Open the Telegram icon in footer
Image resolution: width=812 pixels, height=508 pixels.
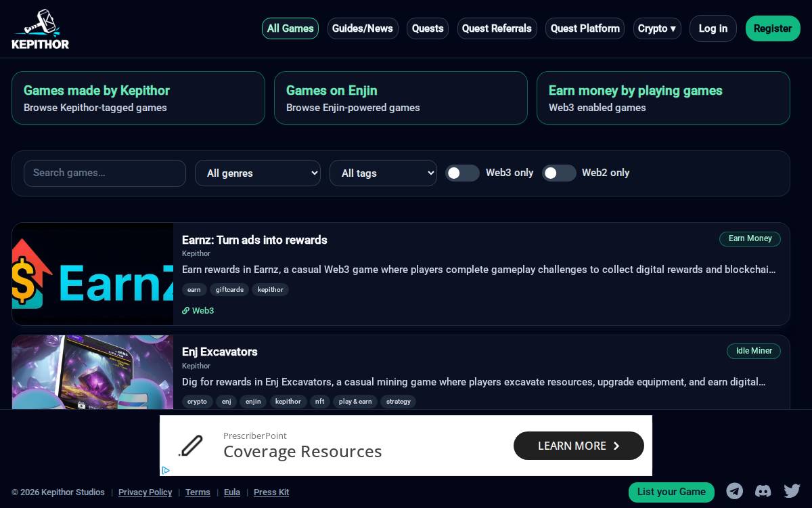[734, 491]
